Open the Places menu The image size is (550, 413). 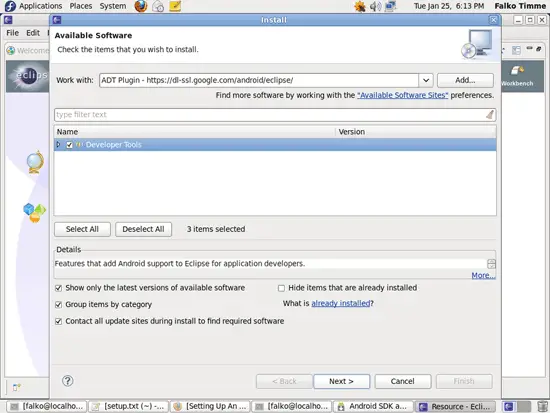tap(81, 6)
